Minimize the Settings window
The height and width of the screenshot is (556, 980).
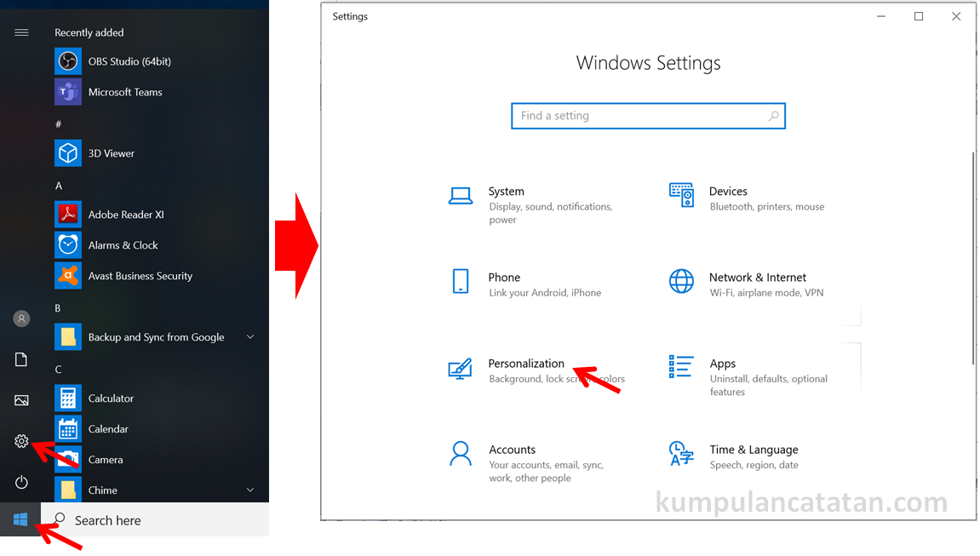tap(880, 16)
